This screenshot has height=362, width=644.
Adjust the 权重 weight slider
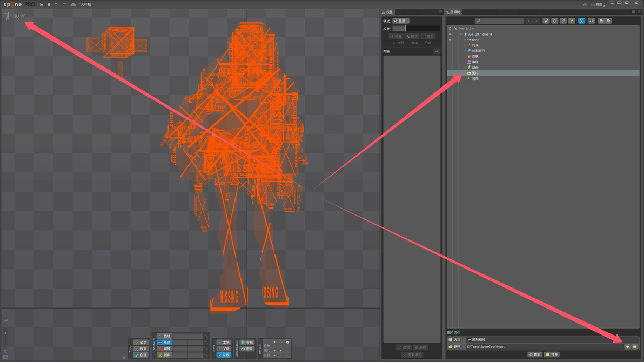[x=416, y=29]
